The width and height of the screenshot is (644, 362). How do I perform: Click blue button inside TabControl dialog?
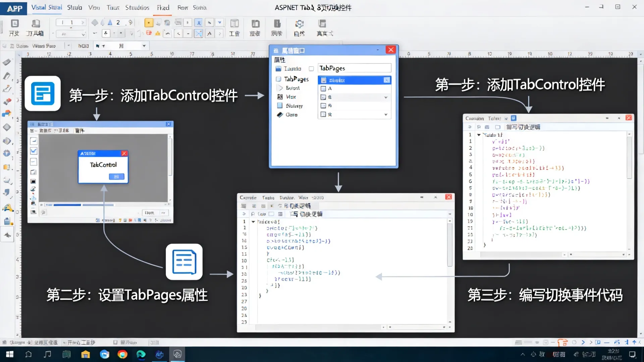coord(116,177)
